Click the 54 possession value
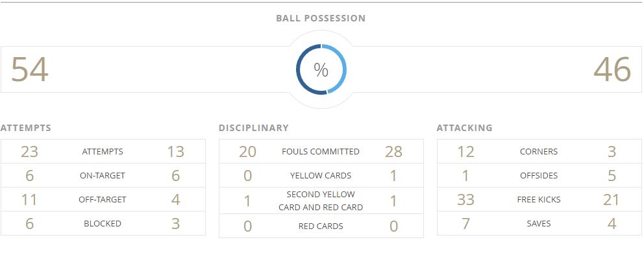This screenshot has height=255, width=644. tap(30, 70)
